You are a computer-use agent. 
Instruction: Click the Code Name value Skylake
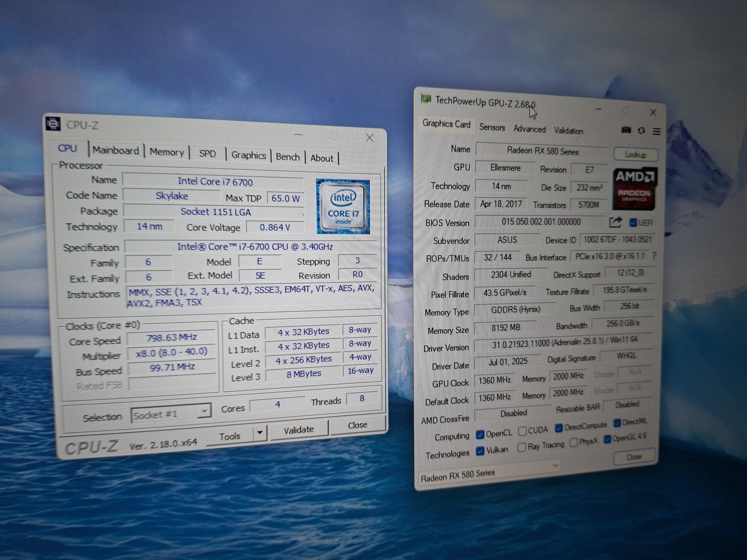(172, 196)
